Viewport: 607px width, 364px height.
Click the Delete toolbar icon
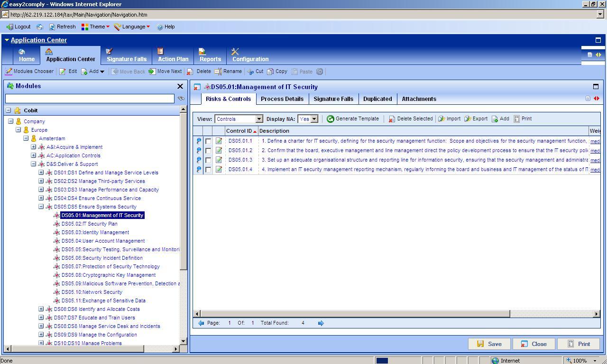click(190, 72)
